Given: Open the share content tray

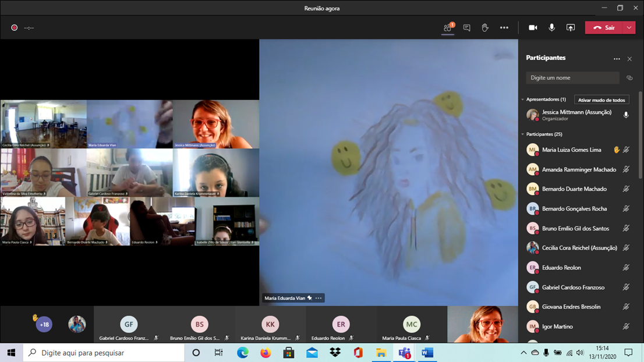Looking at the screenshot, I should point(571,27).
